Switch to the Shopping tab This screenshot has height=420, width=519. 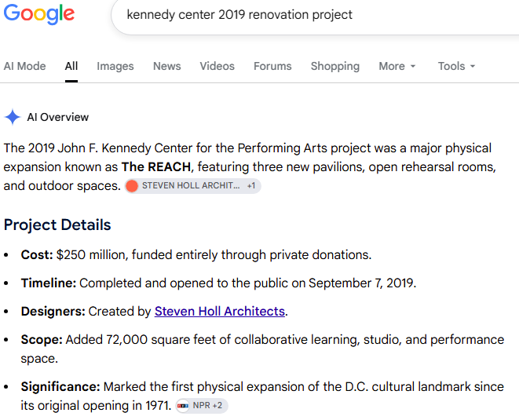tap(335, 66)
